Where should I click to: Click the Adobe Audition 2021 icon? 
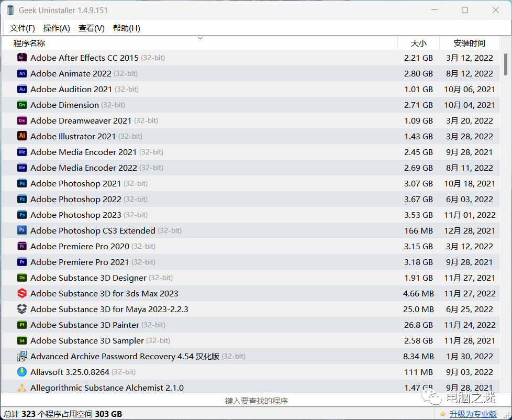tap(22, 89)
